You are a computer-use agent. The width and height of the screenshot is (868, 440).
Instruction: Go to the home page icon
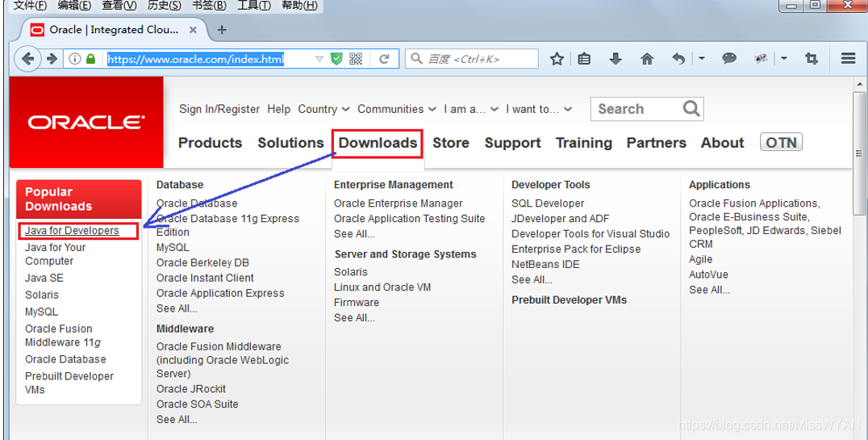647,59
